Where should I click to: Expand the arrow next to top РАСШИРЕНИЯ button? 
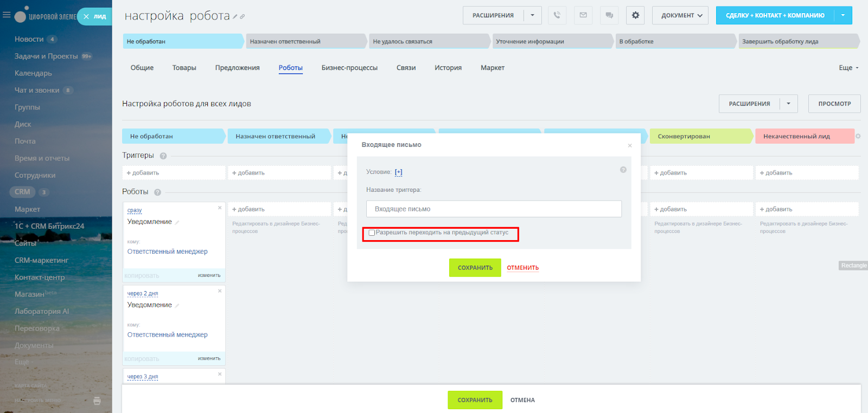(532, 15)
